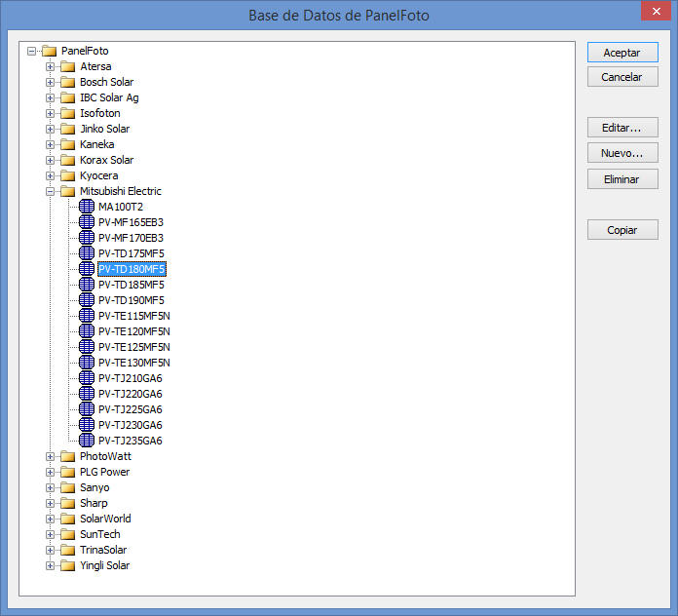This screenshot has width=678, height=616.
Task: Click the panel icon next to PV-TJ225GA6
Action: (87, 408)
